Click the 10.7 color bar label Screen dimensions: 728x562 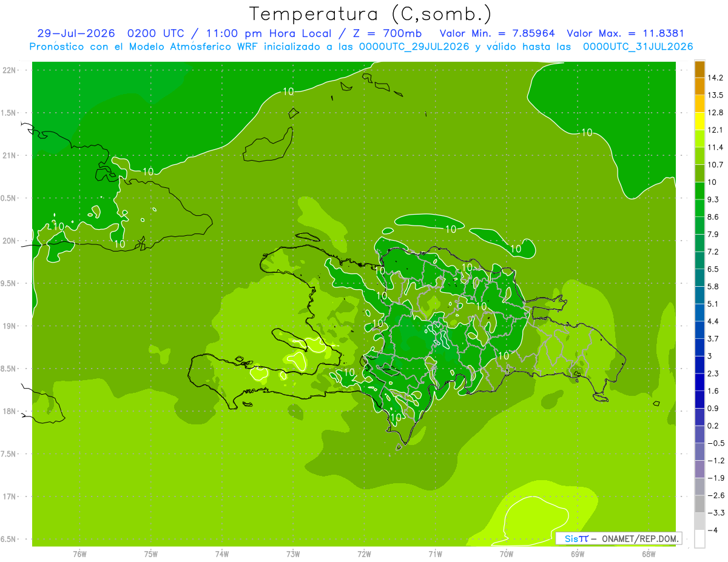pos(715,165)
